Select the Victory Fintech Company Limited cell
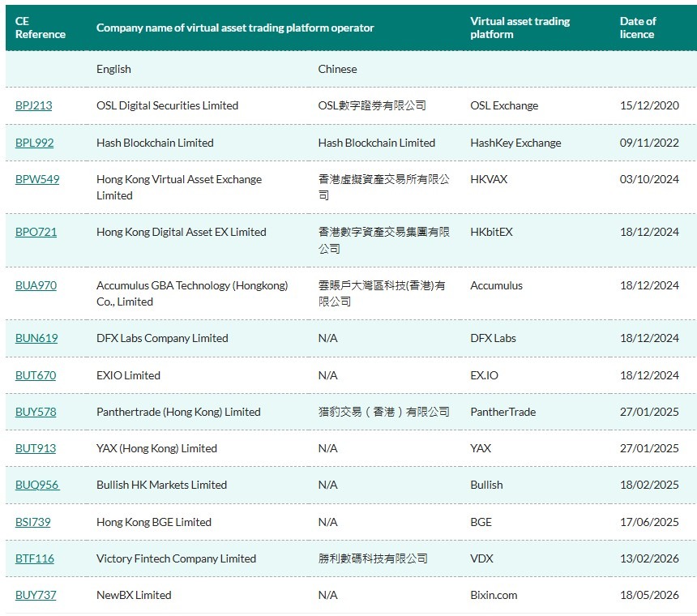697x616 pixels. 176,558
